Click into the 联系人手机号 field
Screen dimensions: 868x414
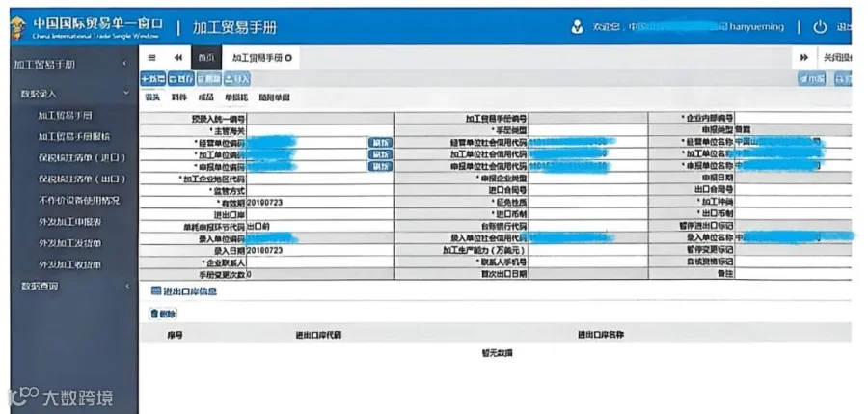[588, 262]
